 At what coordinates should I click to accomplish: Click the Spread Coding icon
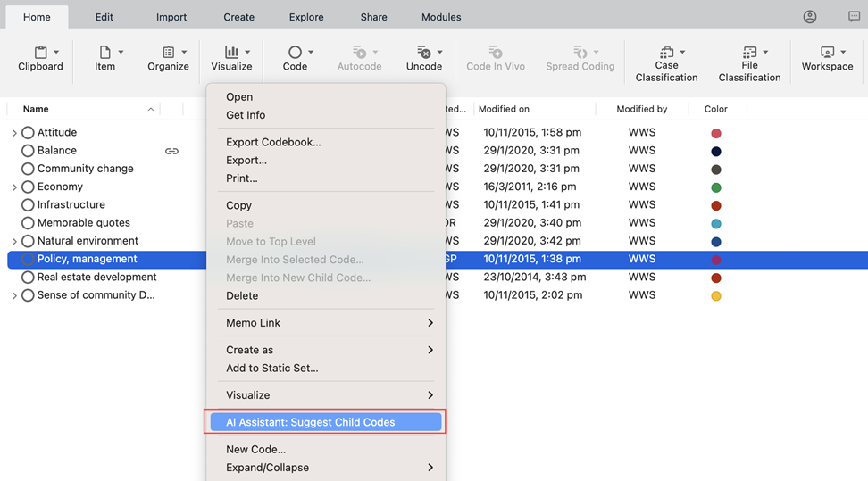tap(580, 53)
